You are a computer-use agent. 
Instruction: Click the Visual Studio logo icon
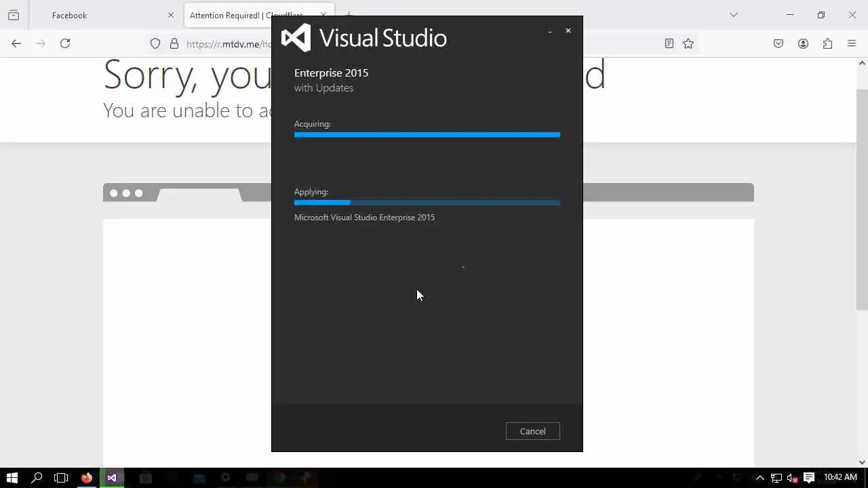296,38
